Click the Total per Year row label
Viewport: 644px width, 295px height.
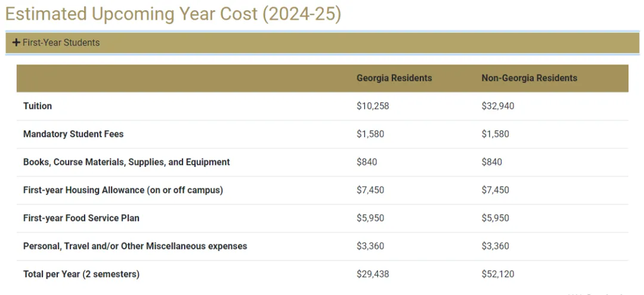pos(81,274)
